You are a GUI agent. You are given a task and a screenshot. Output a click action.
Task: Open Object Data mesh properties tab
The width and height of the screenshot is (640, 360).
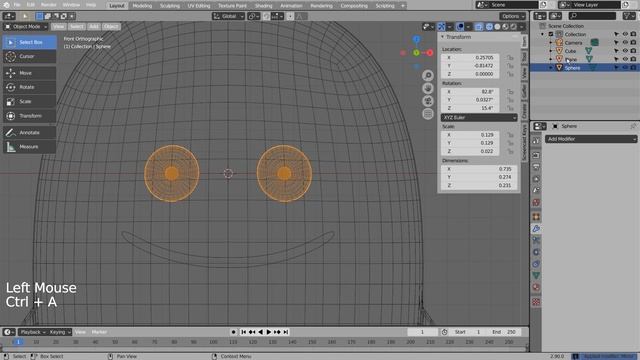pos(536,276)
